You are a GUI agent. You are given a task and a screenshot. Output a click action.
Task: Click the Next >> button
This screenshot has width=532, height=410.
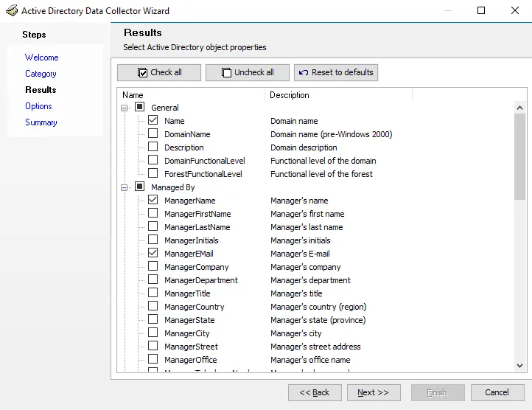pos(374,393)
